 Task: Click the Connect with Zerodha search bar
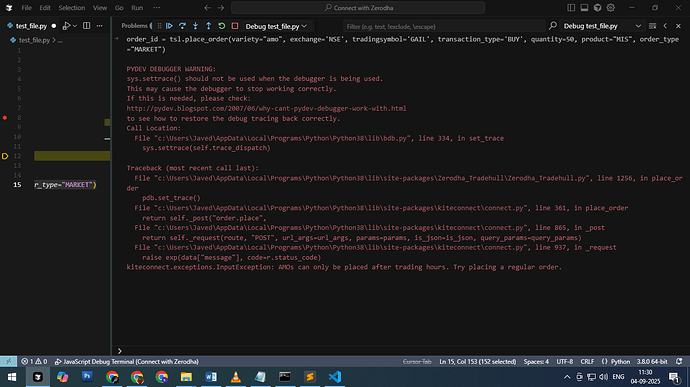358,7
